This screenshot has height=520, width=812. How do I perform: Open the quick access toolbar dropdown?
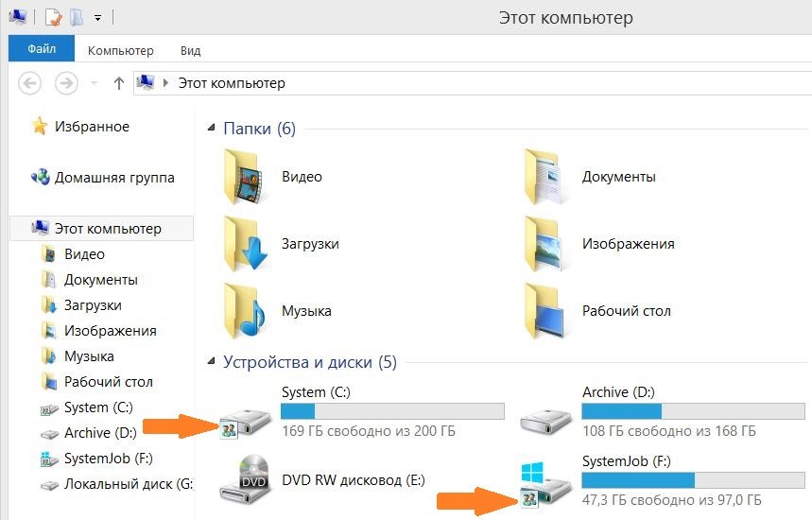pos(98,18)
